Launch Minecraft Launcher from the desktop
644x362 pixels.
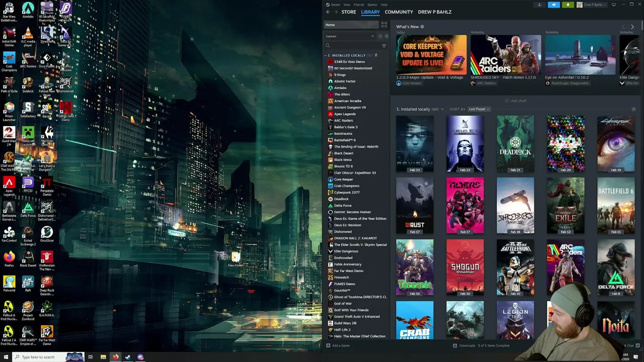pos(28,136)
